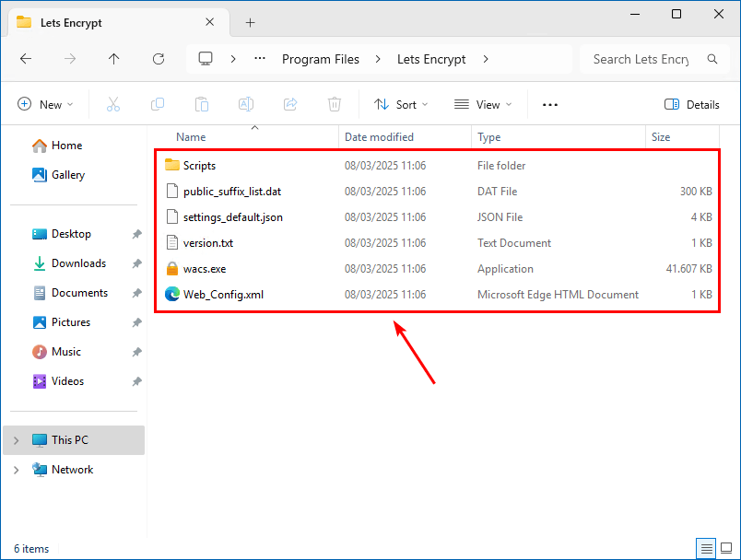This screenshot has width=741, height=560.
Task: Select settings_default.json file
Action: tap(233, 217)
